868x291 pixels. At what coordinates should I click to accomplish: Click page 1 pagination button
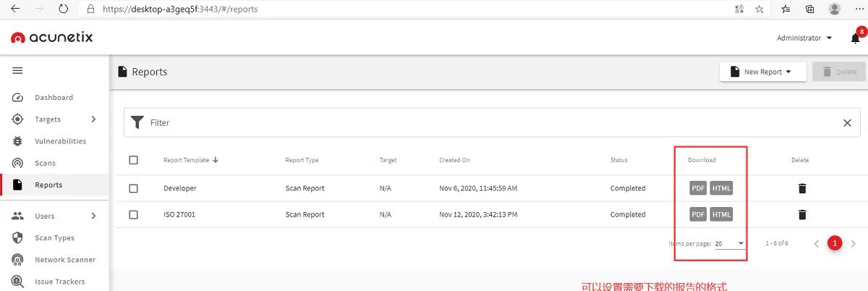835,243
